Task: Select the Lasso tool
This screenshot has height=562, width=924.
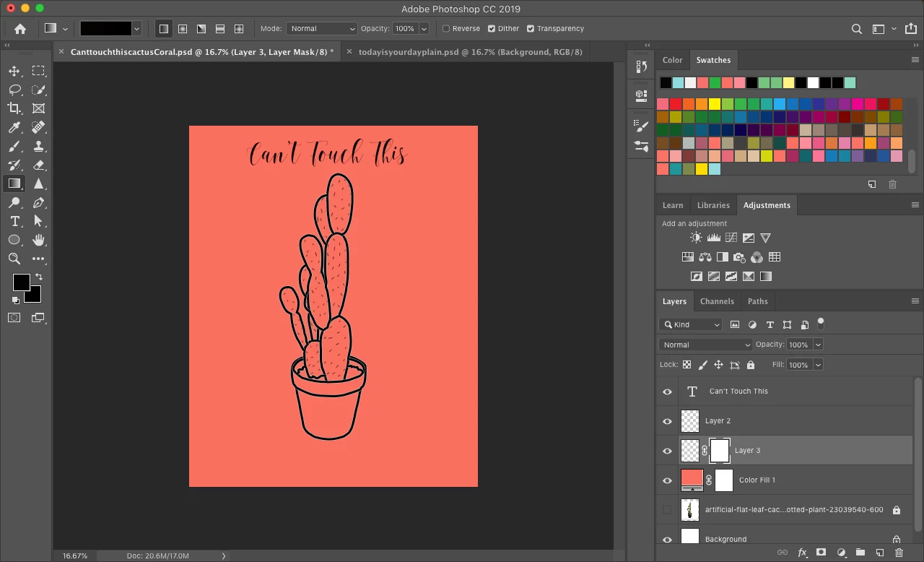Action: 14,90
